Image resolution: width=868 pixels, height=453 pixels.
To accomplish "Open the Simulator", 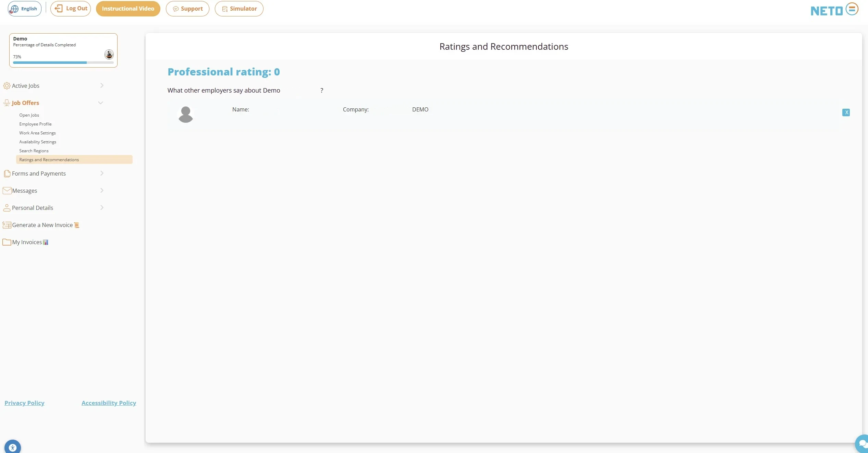I will [x=239, y=9].
